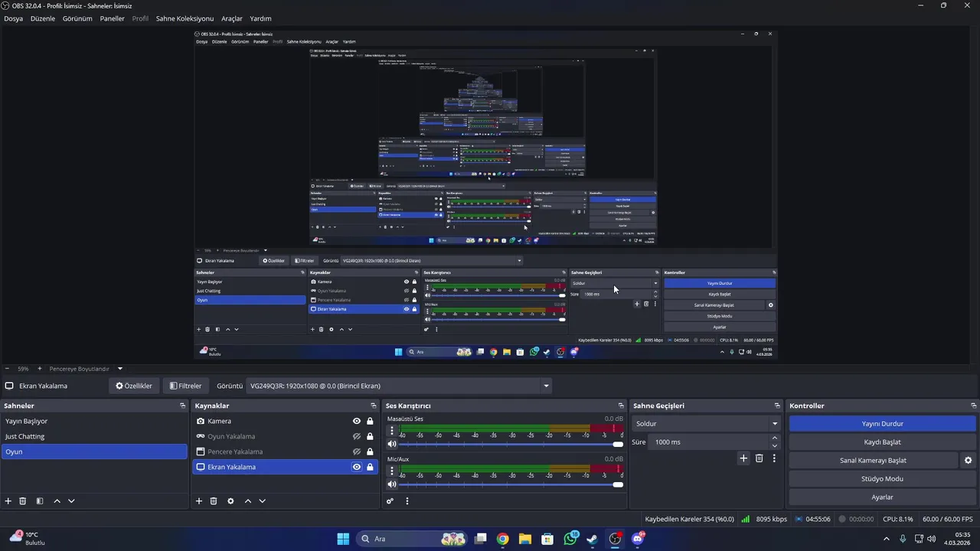This screenshot has height=551, width=980.
Task: Mute the Mic/Aux channel
Action: (x=392, y=484)
